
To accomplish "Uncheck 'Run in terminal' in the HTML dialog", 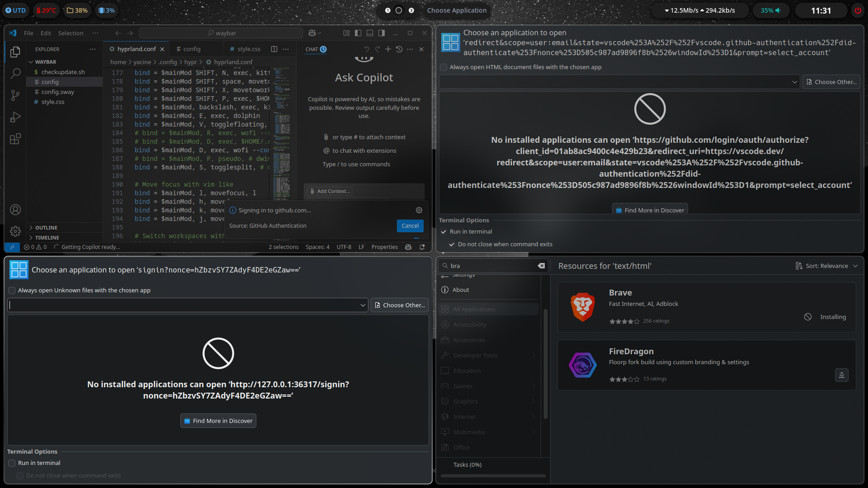I will [x=444, y=232].
